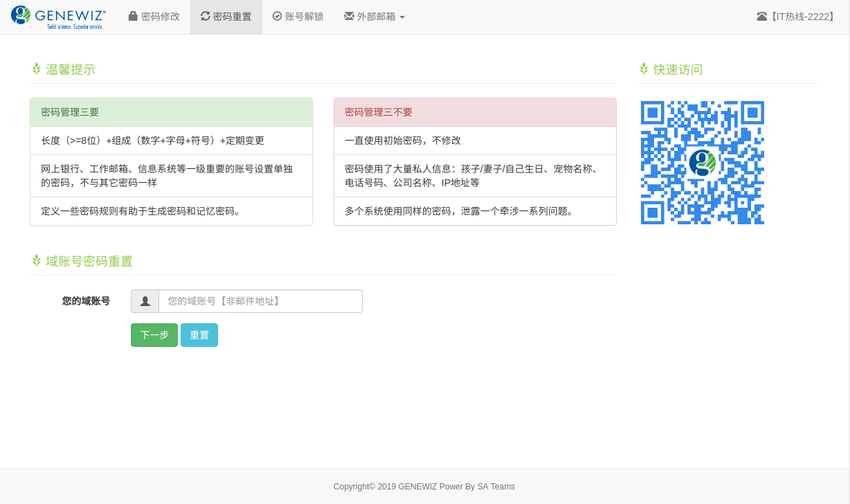Click the 您的域账号 input field
The width and height of the screenshot is (850, 504).
[260, 300]
